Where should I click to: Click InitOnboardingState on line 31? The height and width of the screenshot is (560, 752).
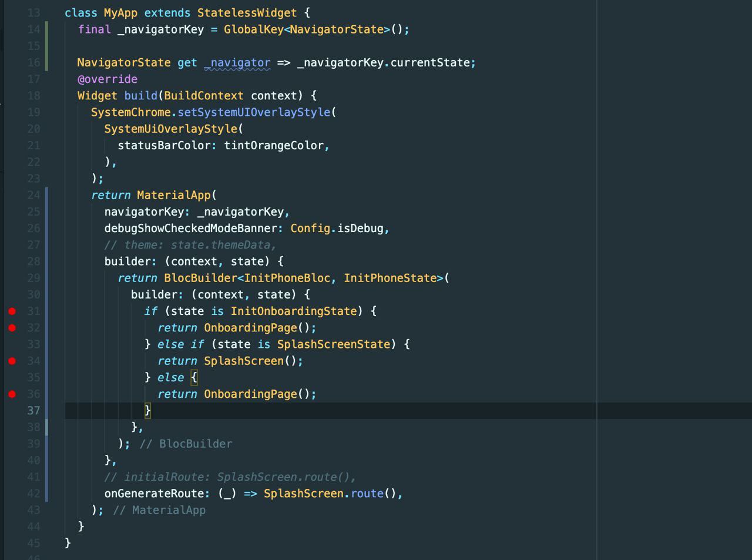coord(294,311)
